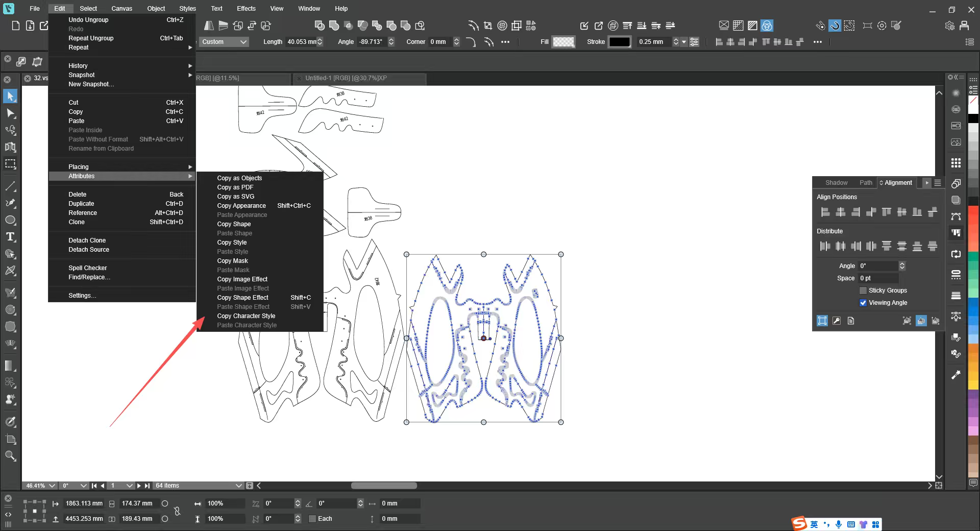The height and width of the screenshot is (531, 980).
Task: Click Copy Appearance in Attributes submenu
Action: (x=241, y=206)
